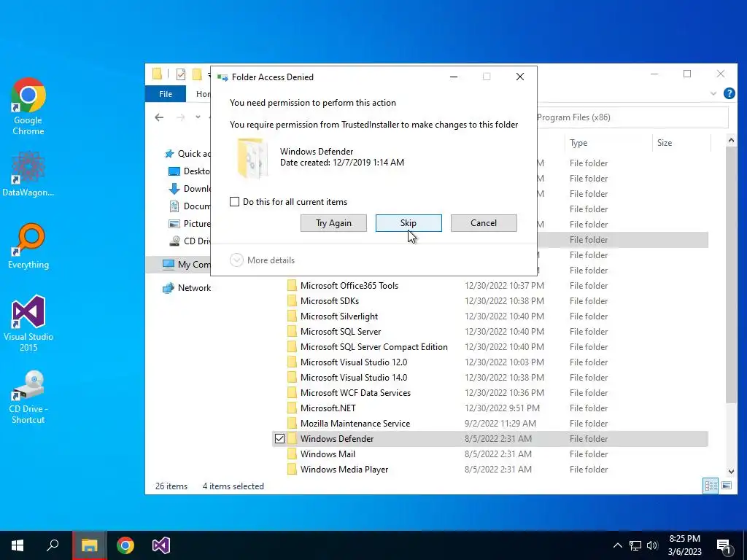Open the File tab in Explorer
This screenshot has height=560, width=747.
tap(166, 94)
